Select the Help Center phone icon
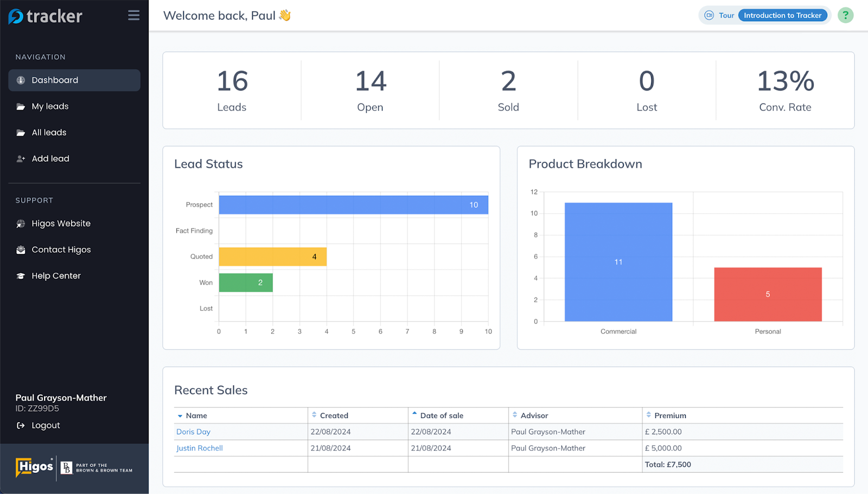The height and width of the screenshot is (494, 868). coord(20,275)
